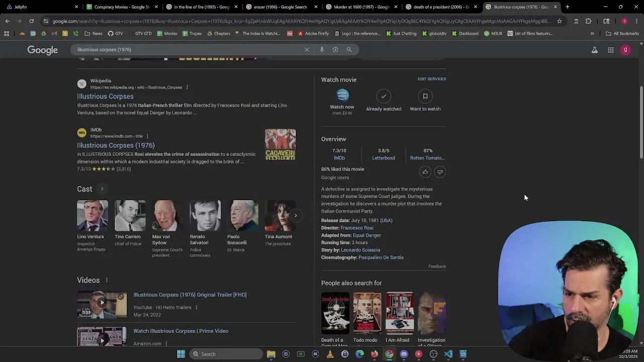The height and width of the screenshot is (362, 644).
Task: Open Google Lens image search icon
Action: point(336,50)
